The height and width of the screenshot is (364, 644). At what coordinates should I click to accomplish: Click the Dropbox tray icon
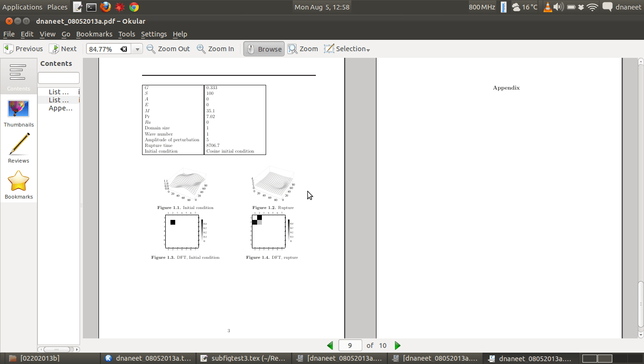[x=581, y=7]
